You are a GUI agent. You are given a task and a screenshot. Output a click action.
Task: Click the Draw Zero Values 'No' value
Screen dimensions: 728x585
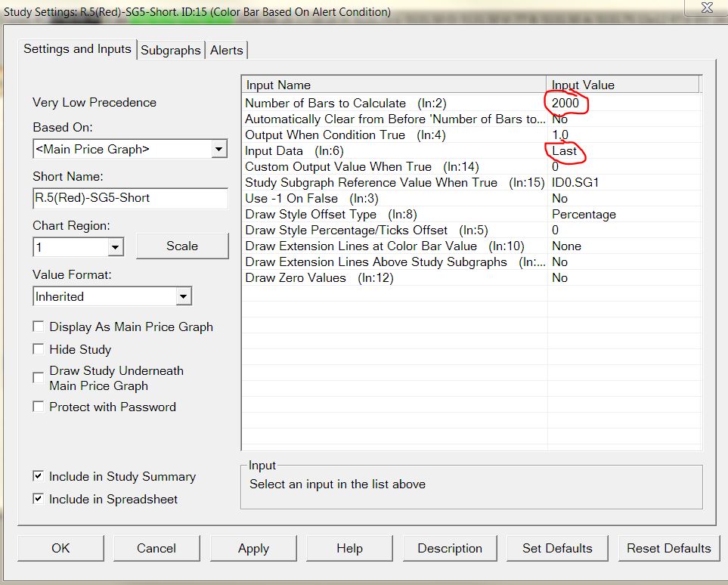pos(559,277)
